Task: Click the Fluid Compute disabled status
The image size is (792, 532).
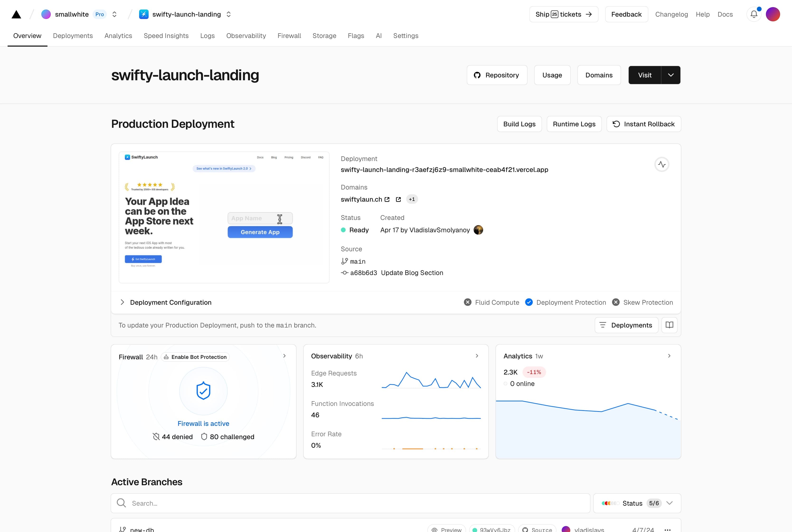Action: click(491, 302)
